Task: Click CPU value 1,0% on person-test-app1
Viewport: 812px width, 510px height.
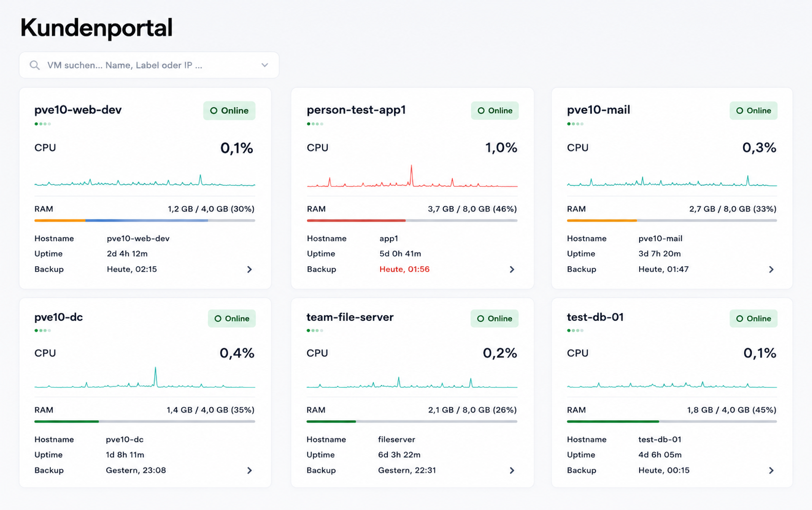Action: (x=501, y=148)
